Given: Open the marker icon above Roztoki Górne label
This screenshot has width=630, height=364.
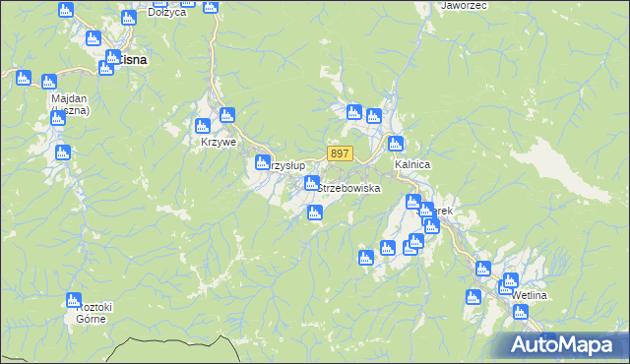Looking at the screenshot, I should pyautogui.click(x=74, y=300).
